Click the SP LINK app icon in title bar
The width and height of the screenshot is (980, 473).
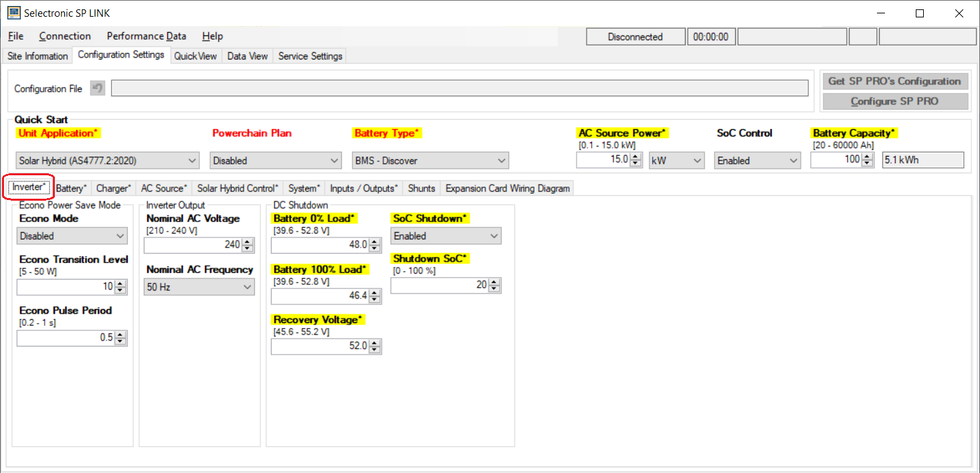(x=13, y=13)
